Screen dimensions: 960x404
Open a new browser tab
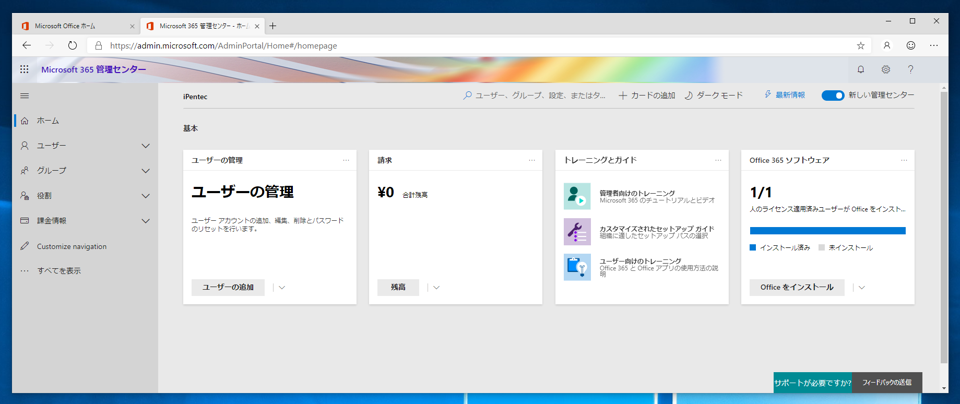[x=273, y=26]
